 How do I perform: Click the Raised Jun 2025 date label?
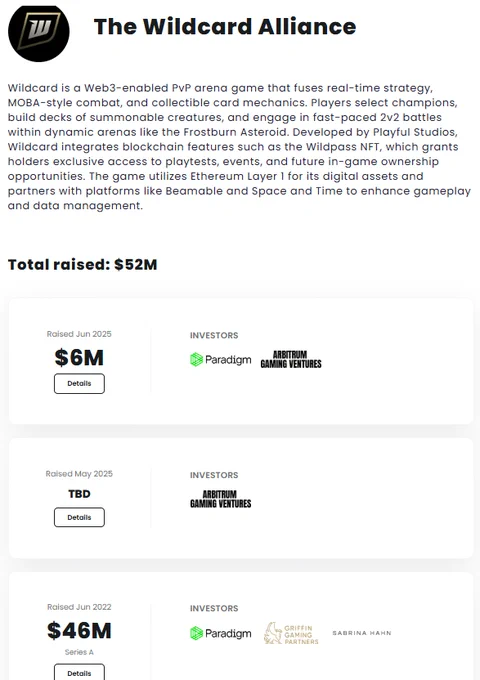79,334
